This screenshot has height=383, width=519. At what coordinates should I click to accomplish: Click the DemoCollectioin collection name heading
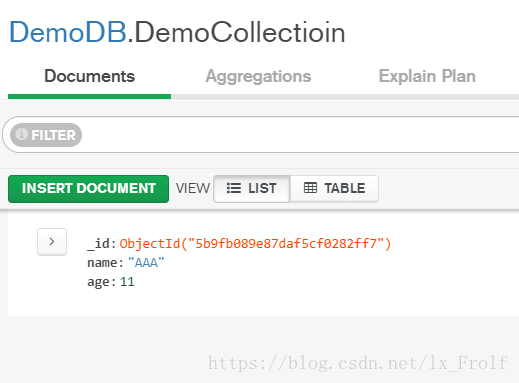click(240, 32)
